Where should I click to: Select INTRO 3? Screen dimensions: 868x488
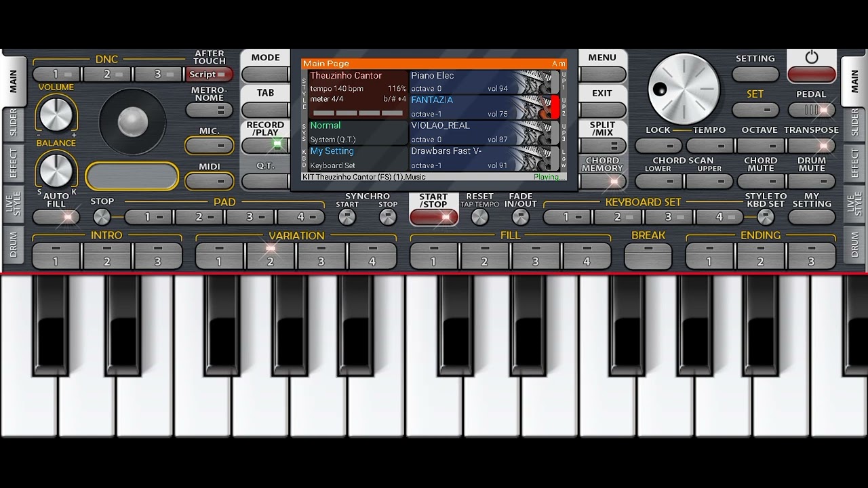[x=158, y=256]
